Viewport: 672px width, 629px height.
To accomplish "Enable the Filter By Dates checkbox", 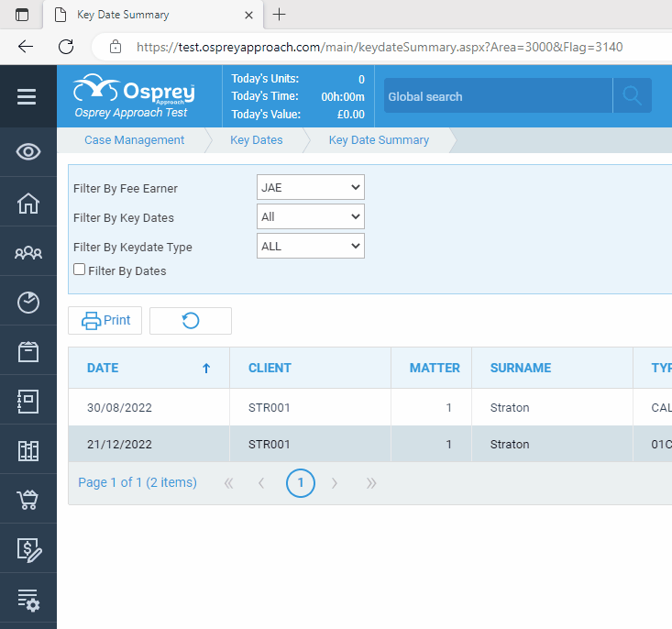I will (79, 270).
